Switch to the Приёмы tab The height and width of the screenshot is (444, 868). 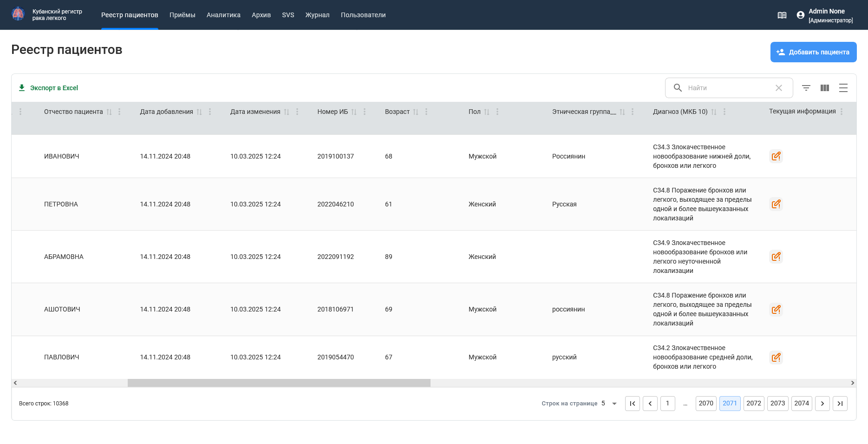pyautogui.click(x=183, y=15)
